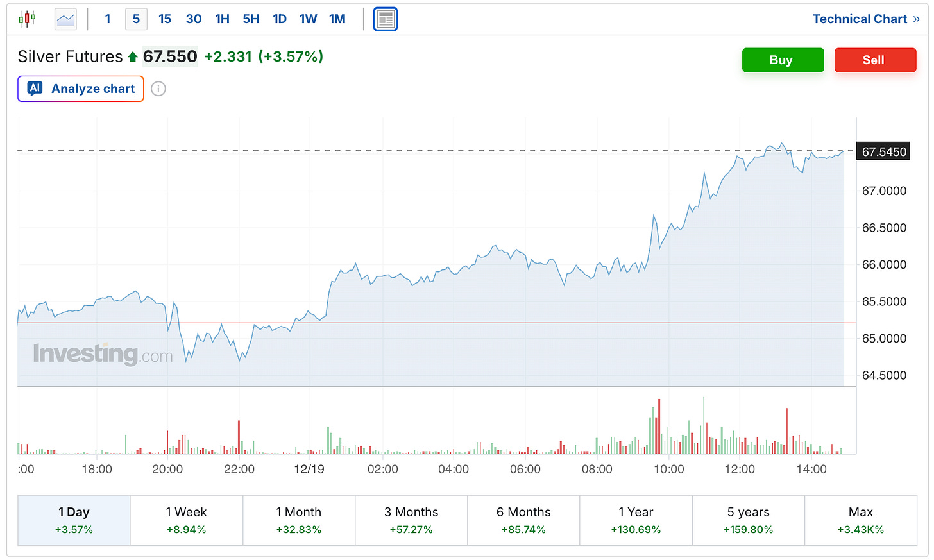Select the area chart type icon

(x=65, y=19)
